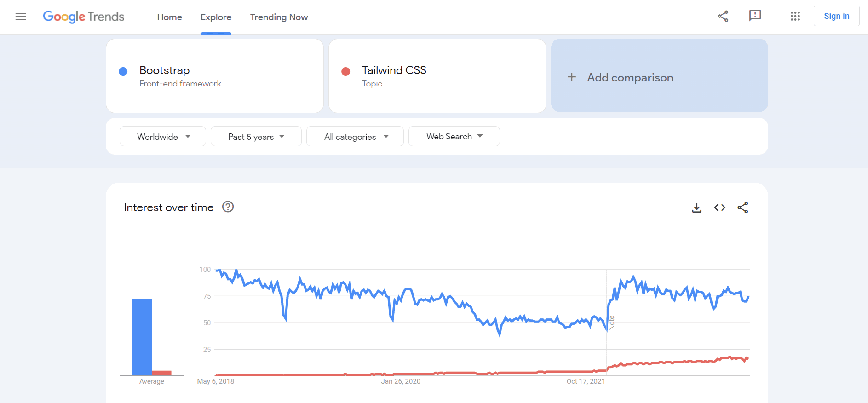Open the embed code for the chart

pyautogui.click(x=719, y=207)
